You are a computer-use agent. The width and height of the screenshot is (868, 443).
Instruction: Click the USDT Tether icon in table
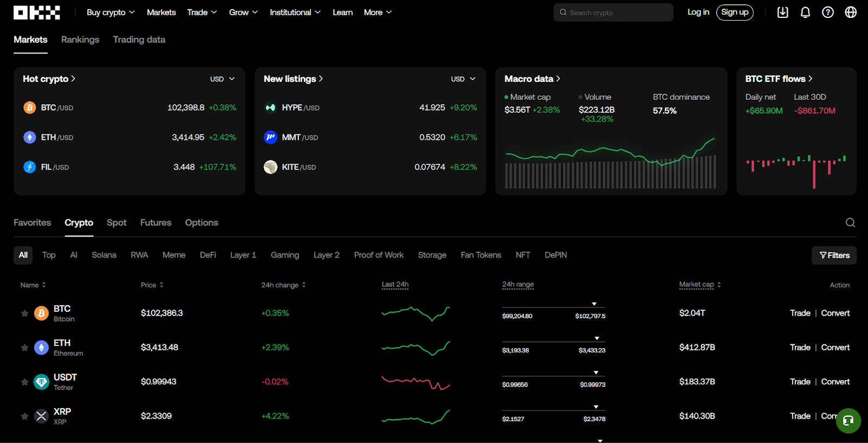coord(41,382)
